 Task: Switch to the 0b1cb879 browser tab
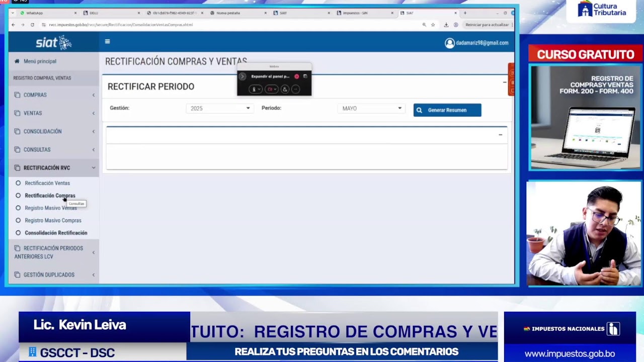(x=175, y=13)
